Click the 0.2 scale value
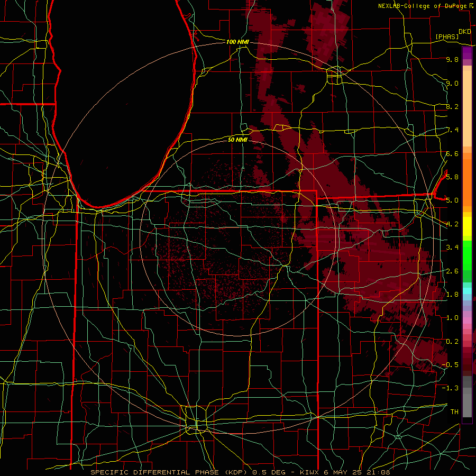The image size is (476, 476). pos(452,341)
